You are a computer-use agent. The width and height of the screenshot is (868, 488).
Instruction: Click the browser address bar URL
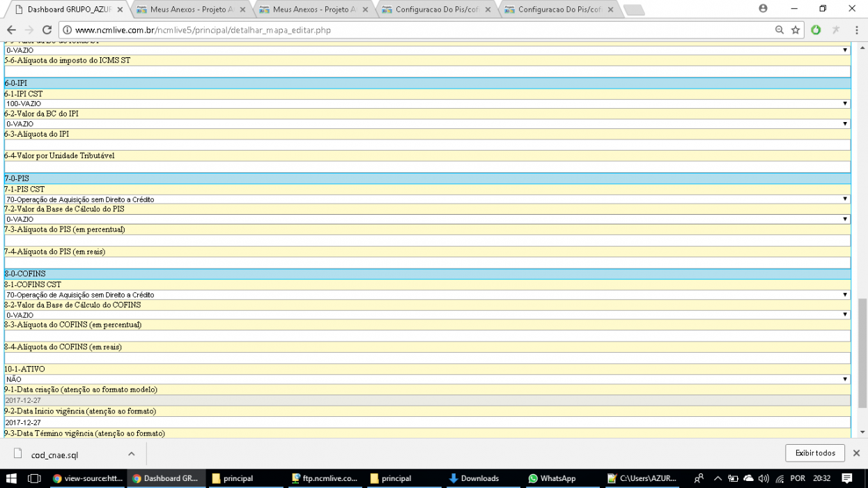pyautogui.click(x=203, y=31)
